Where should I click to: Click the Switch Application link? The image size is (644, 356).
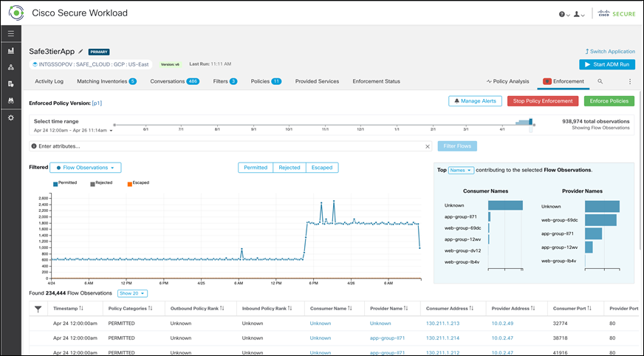[610, 51]
